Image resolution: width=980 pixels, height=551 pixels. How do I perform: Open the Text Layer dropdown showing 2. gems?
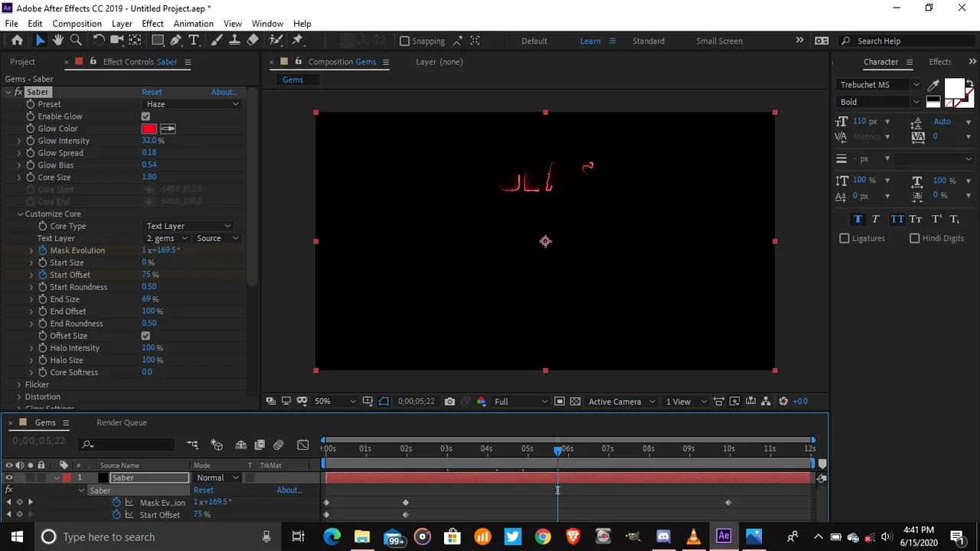[x=165, y=238]
